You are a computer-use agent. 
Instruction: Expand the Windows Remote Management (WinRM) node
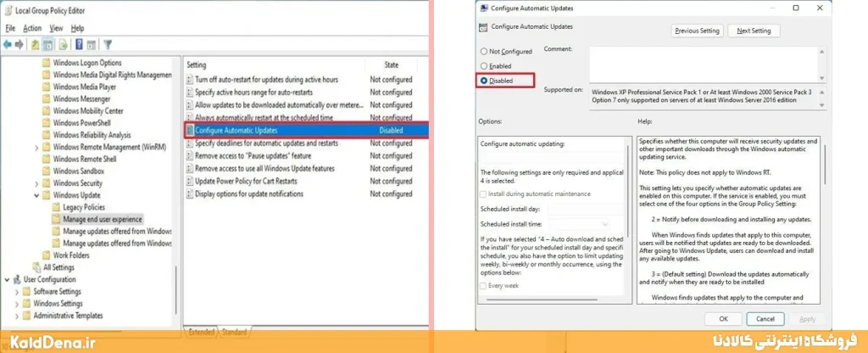pyautogui.click(x=36, y=147)
